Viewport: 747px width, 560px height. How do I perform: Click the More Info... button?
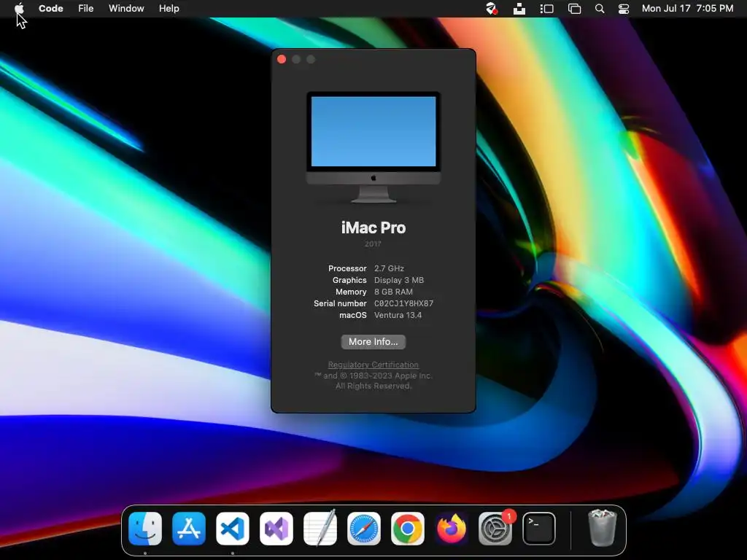(373, 341)
